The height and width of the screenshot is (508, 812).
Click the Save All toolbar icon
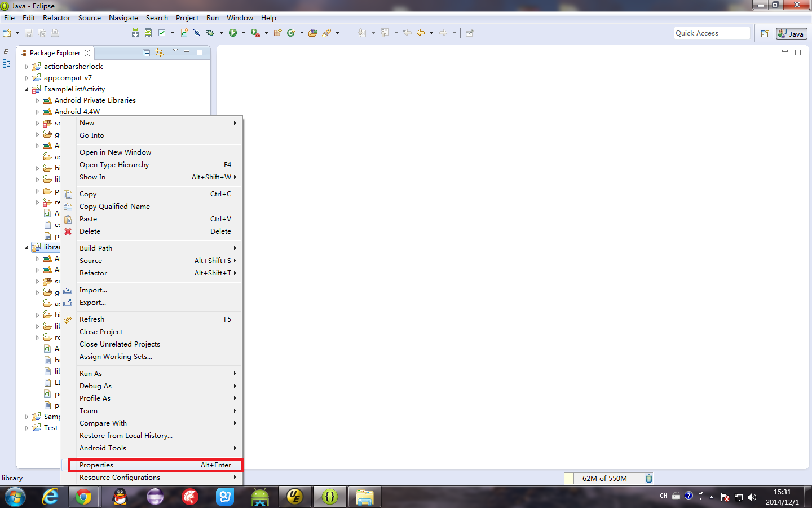coord(42,33)
